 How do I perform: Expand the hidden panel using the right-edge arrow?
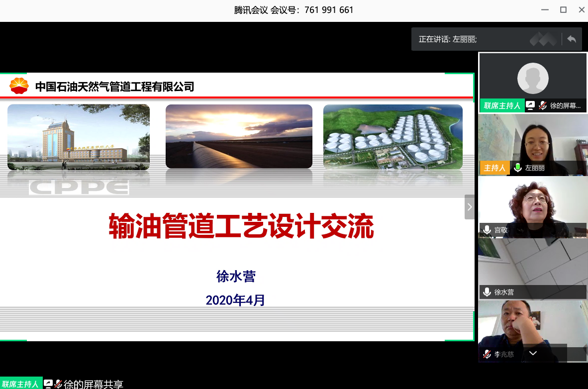[470, 207]
